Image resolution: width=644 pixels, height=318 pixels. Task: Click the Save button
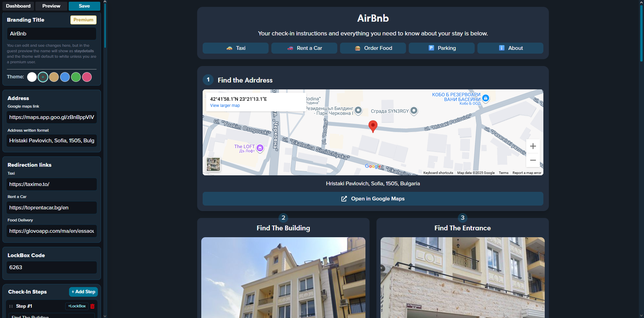point(84,6)
